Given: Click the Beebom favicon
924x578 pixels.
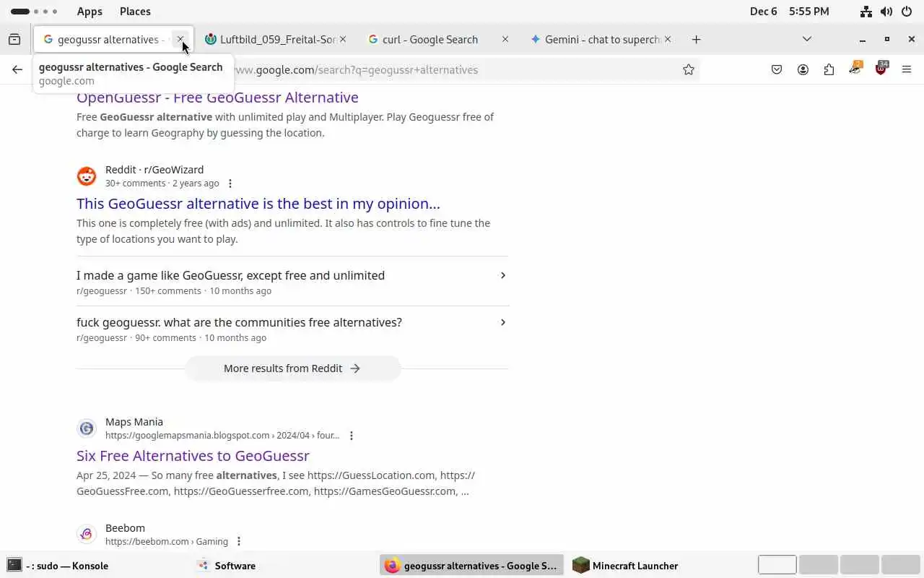Looking at the screenshot, I should point(87,535).
